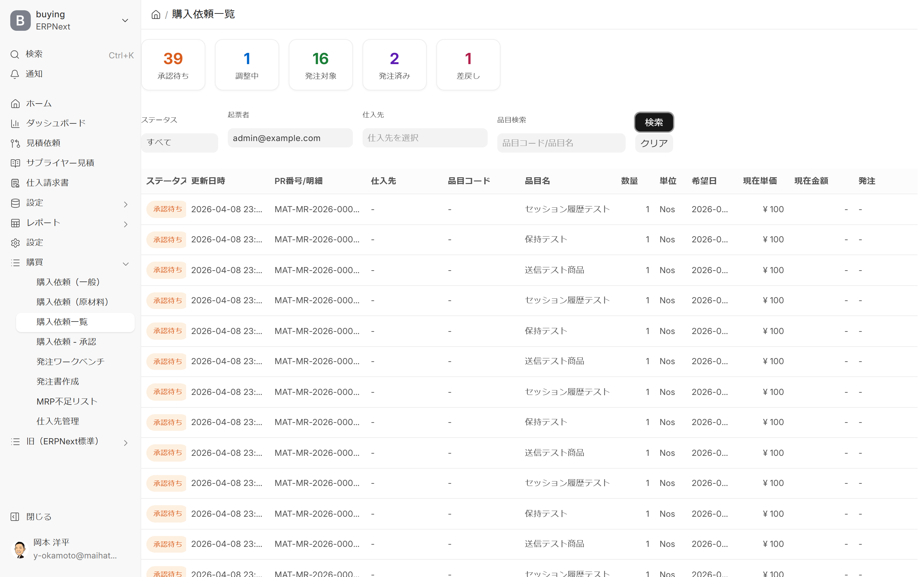
Task: Click the クリア button
Action: pos(654,143)
